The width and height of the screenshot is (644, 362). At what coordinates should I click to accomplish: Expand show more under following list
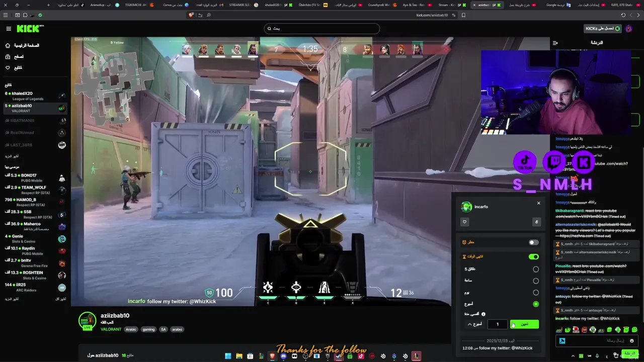click(x=12, y=156)
